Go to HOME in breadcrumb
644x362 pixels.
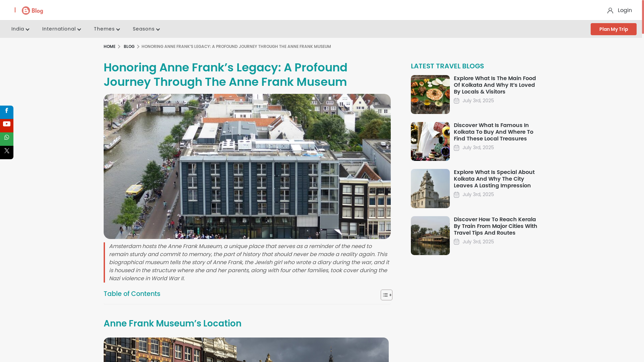point(109,47)
